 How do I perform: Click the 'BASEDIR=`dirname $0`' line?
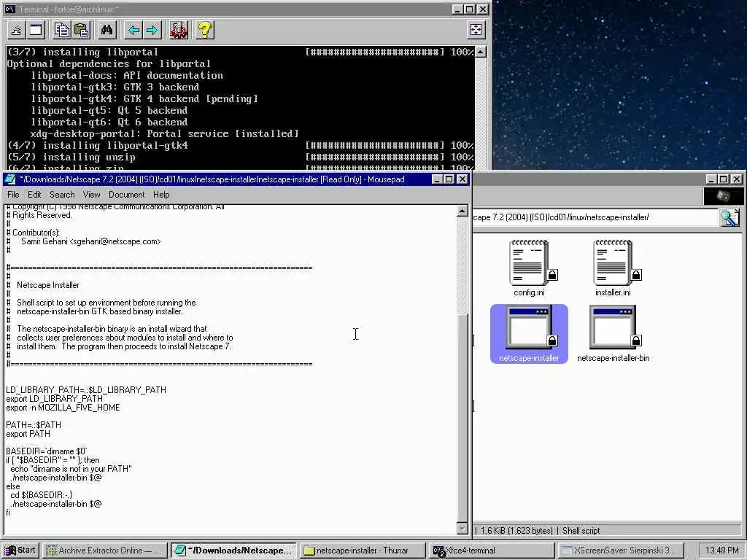coord(47,451)
